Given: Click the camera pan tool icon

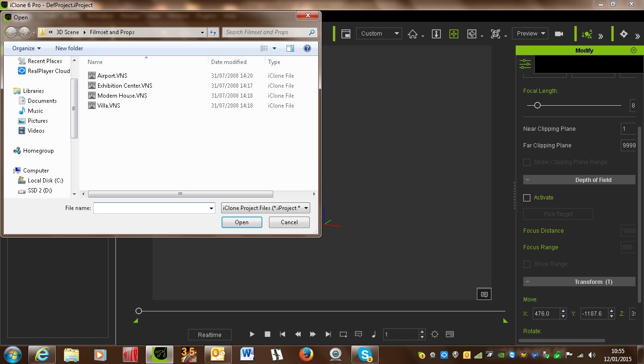Looking at the screenshot, I should [x=454, y=34].
